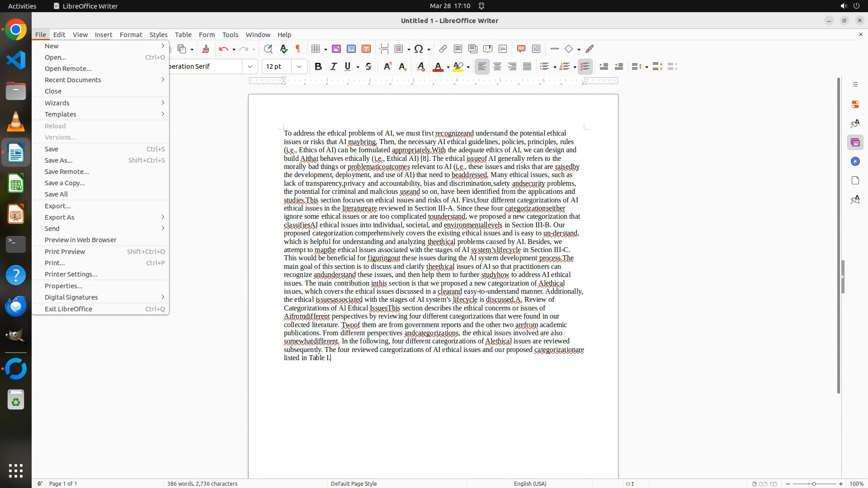Click the Insert Hyperlink toolbar icon
Screen dimensions: 868x488
click(443, 49)
